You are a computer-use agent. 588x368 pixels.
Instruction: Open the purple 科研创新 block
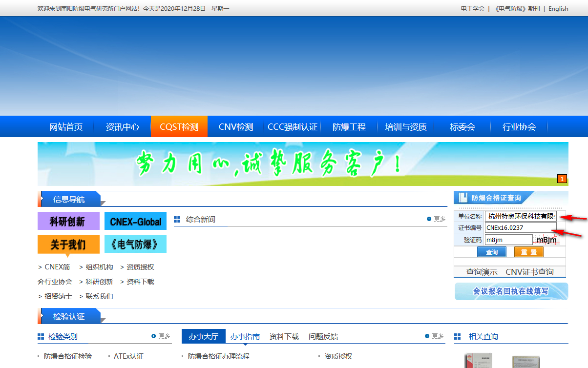pos(68,221)
